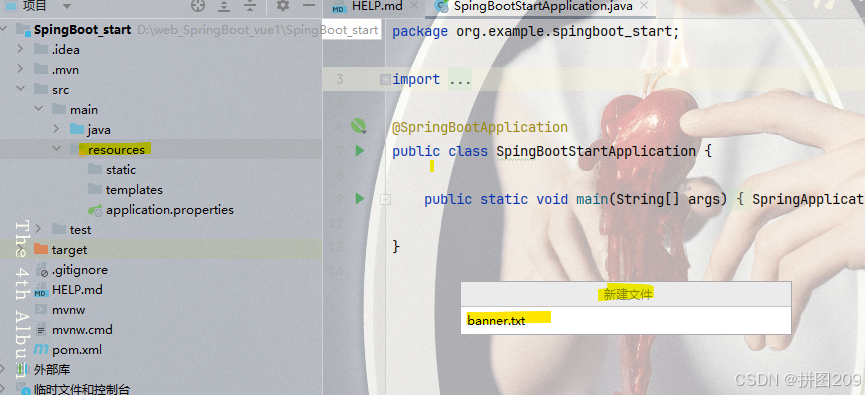Open the 项目 view dropdown

pyautogui.click(x=67, y=6)
